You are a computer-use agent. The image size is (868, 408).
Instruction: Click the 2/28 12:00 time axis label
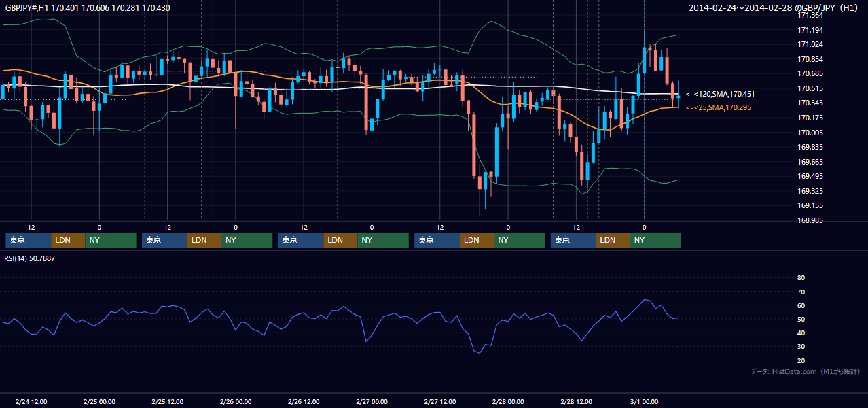(576, 402)
